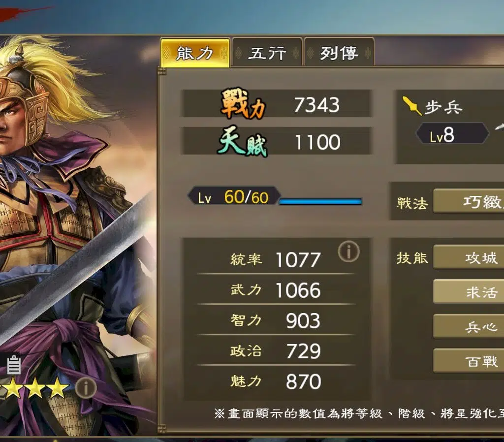Tap the Lv8 troop level badge
Screen dimensions: 504x442
point(452,133)
